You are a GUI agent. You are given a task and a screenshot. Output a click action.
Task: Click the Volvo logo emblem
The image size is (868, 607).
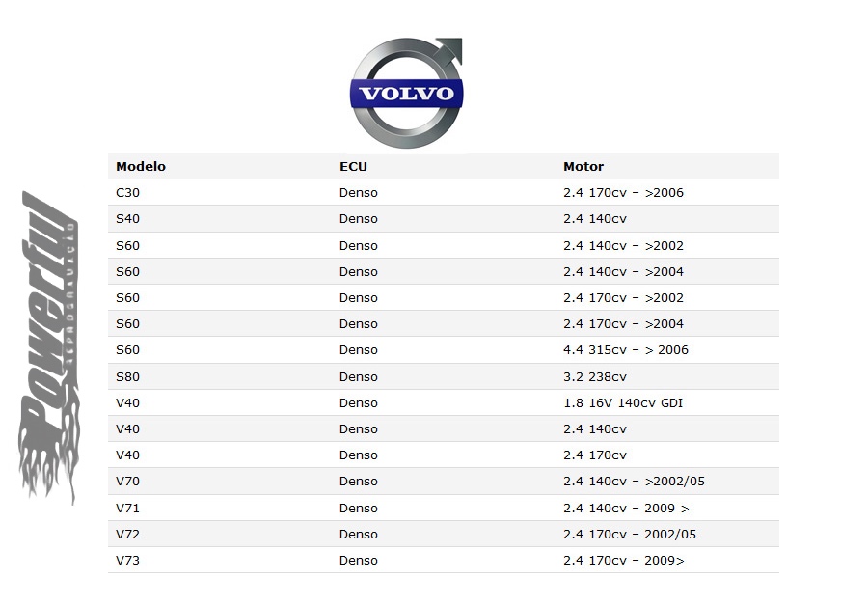click(x=407, y=93)
